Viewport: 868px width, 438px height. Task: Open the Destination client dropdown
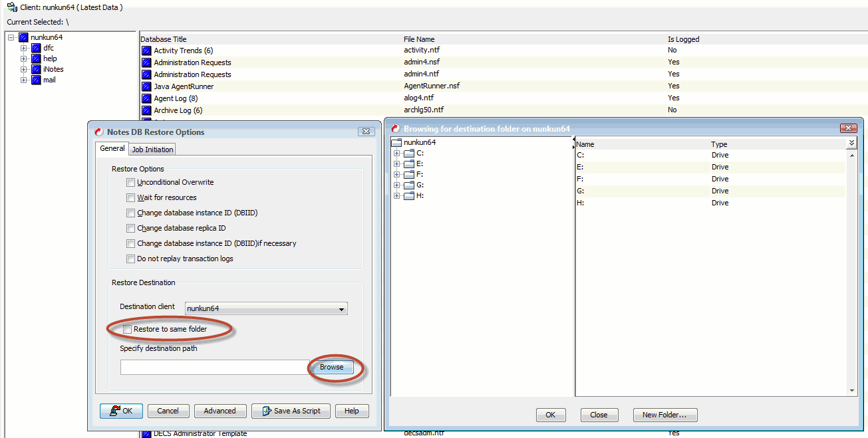coord(341,308)
